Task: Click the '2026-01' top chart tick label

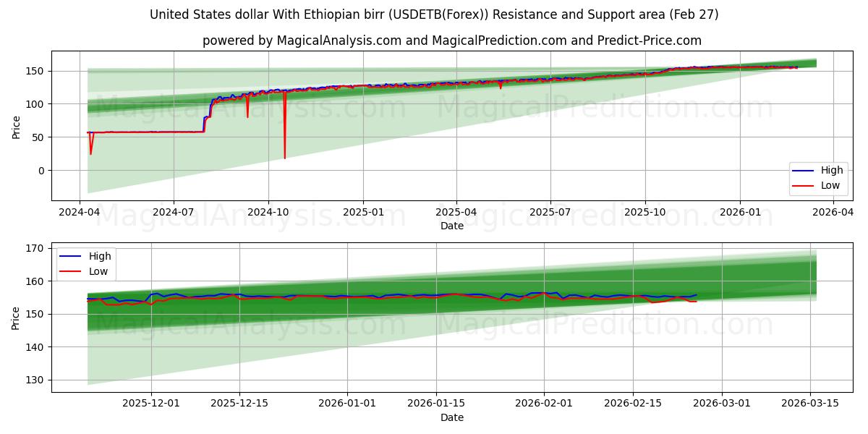Action: click(739, 213)
